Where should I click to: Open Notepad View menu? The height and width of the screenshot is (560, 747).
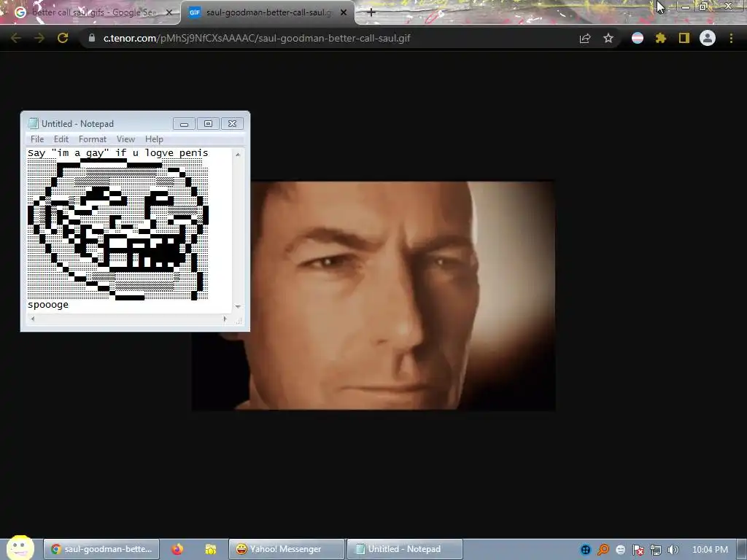(x=125, y=139)
